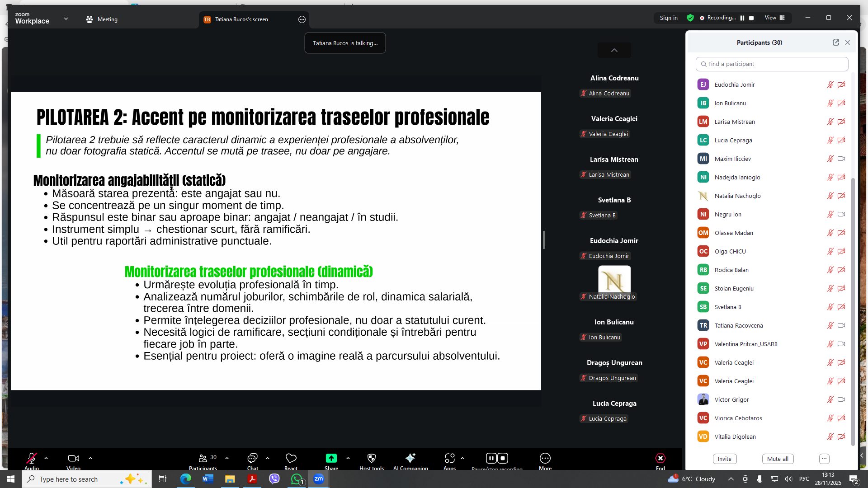Collapse the video gallery up chevron
This screenshot has height=488, width=868.
[614, 50]
